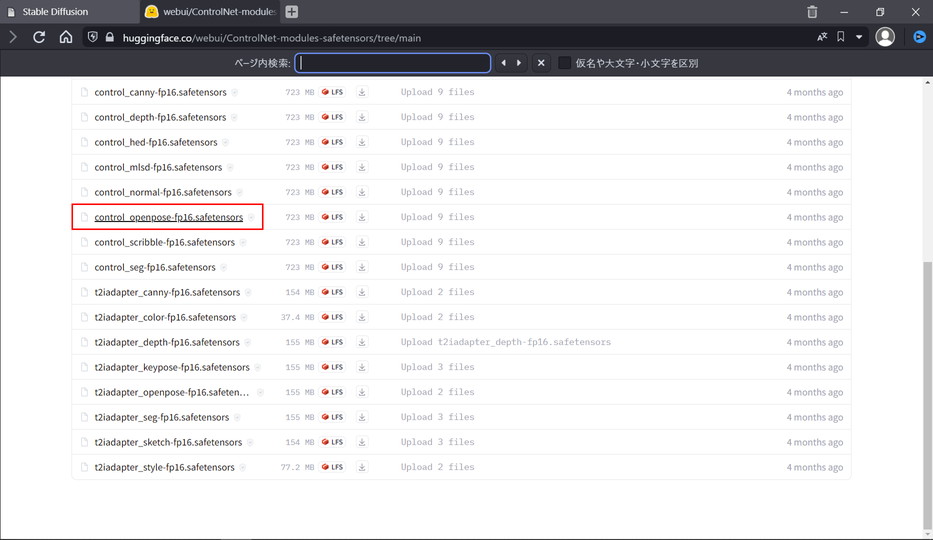This screenshot has height=540, width=933.
Task: Open the page translate icon
Action: pos(822,37)
